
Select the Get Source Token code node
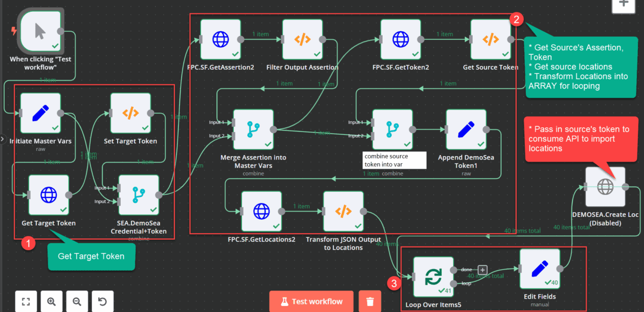coord(491,39)
